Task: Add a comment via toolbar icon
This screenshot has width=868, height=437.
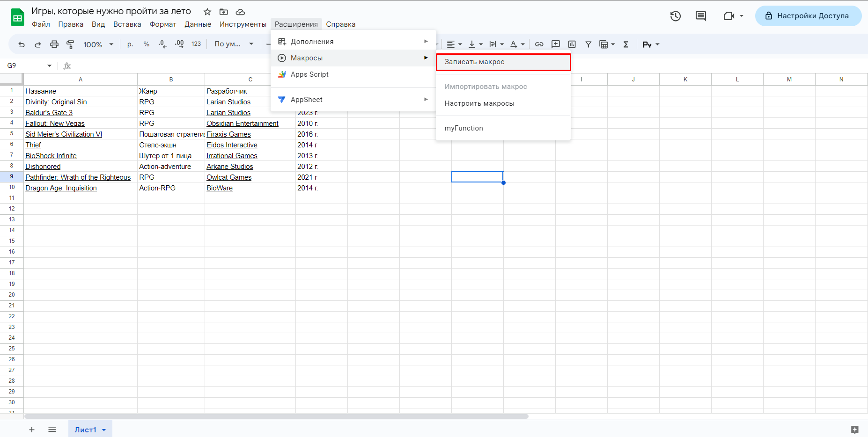Action: (x=556, y=44)
